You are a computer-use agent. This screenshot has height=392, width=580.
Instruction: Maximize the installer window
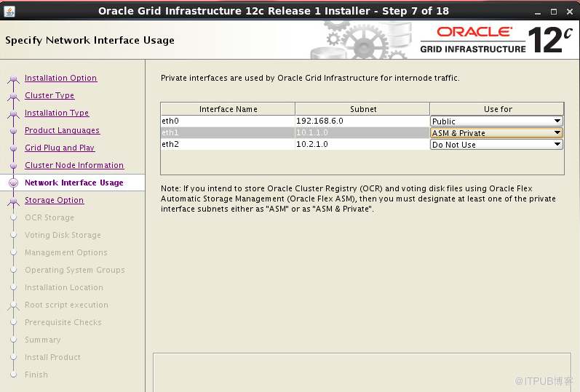[x=554, y=12]
